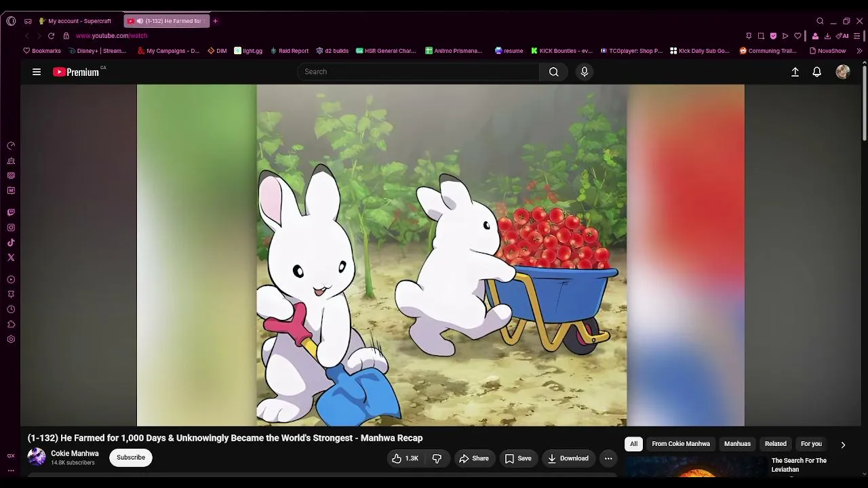Open the browser Downloads icon
The height and width of the screenshot is (488, 868).
(x=827, y=36)
